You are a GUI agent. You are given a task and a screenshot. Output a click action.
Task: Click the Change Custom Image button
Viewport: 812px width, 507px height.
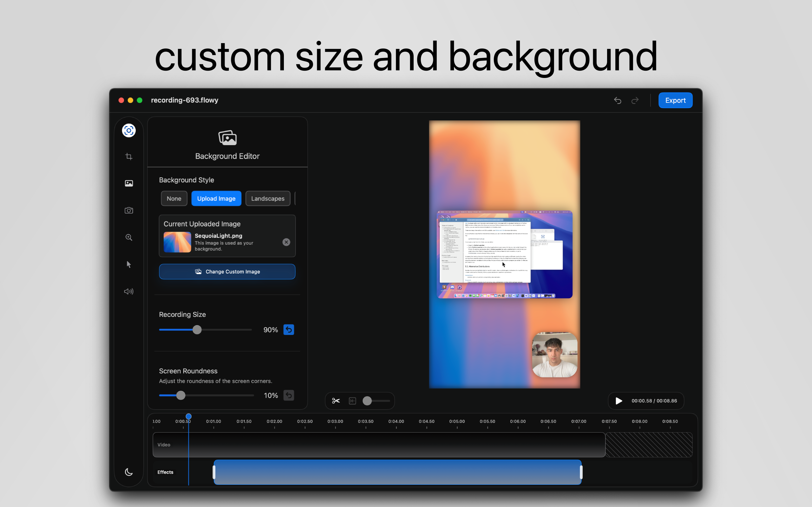click(227, 272)
